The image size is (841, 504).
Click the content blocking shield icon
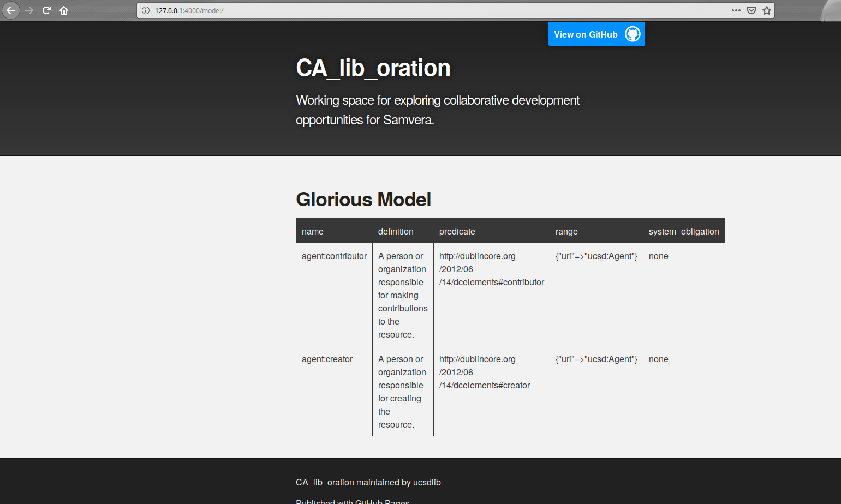(x=751, y=10)
